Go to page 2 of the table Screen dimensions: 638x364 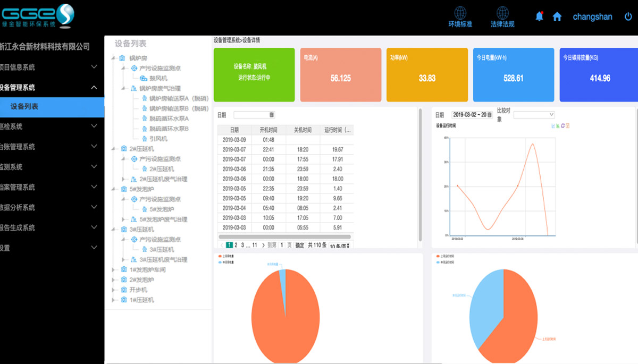tap(236, 246)
